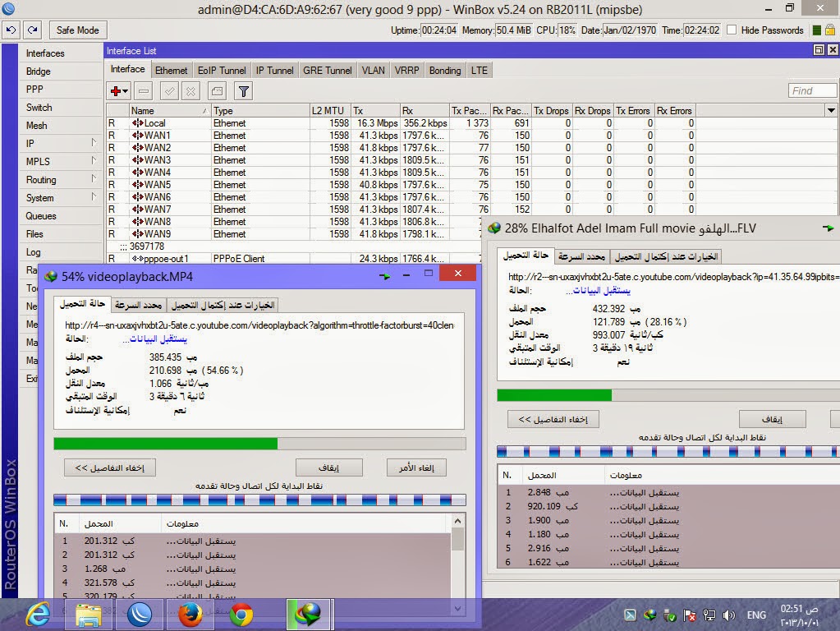The height and width of the screenshot is (631, 840).
Task: Open Log in the sidebar menu
Action: (33, 252)
